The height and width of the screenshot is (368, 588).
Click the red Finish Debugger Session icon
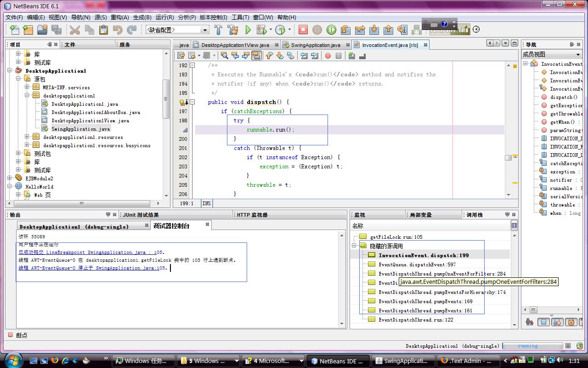pos(303,30)
